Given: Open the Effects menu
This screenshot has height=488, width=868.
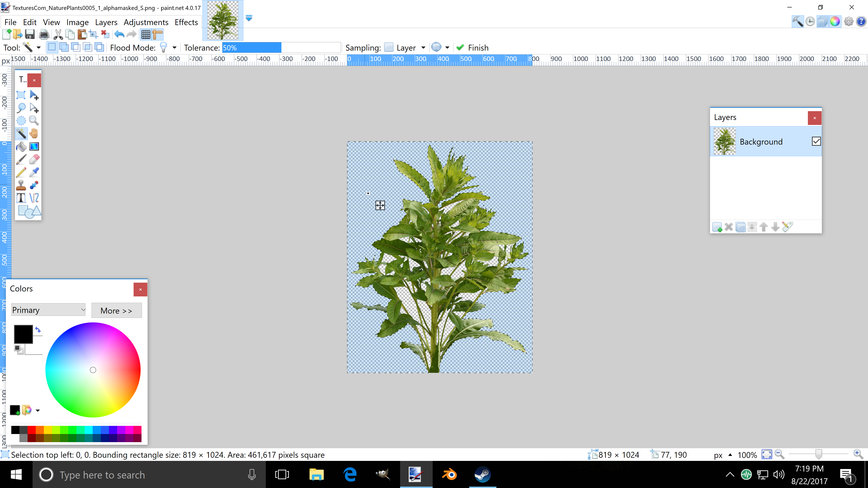Looking at the screenshot, I should [186, 22].
